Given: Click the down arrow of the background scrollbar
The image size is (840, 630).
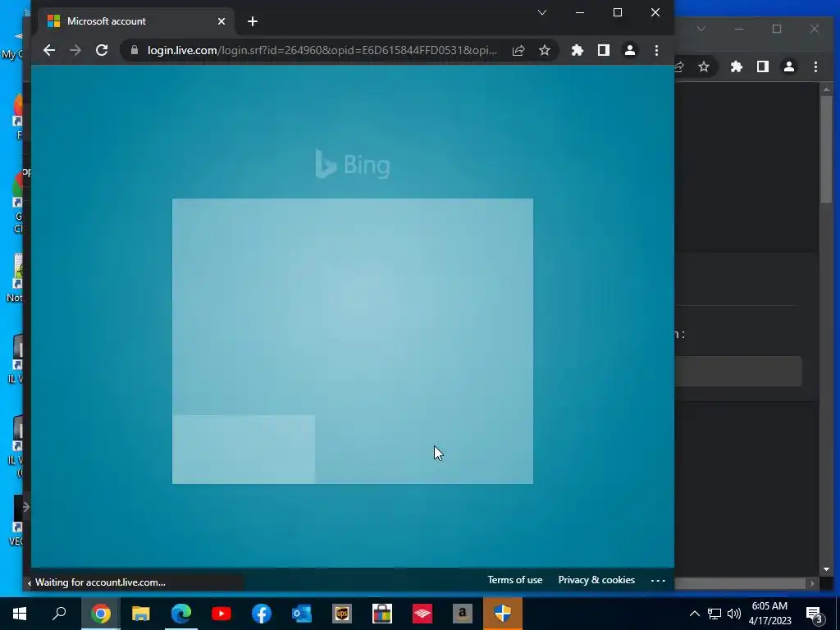Looking at the screenshot, I should click(826, 569).
